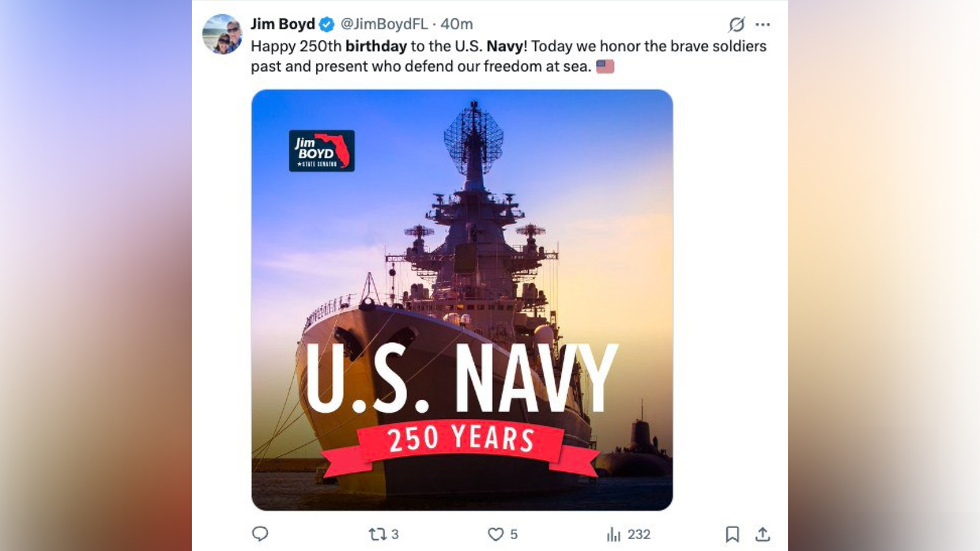980x551 pixels.
Task: Open the 40m timestamp permalink
Action: click(457, 25)
